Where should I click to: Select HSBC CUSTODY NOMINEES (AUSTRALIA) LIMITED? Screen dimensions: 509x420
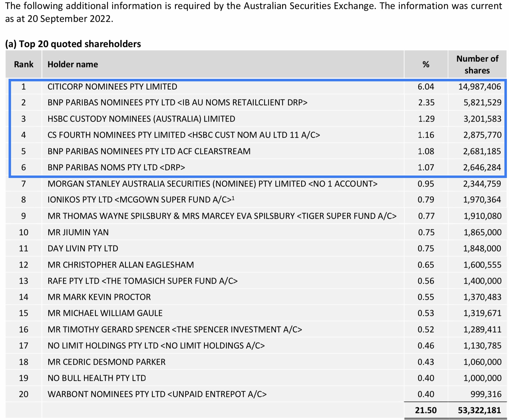(x=141, y=119)
